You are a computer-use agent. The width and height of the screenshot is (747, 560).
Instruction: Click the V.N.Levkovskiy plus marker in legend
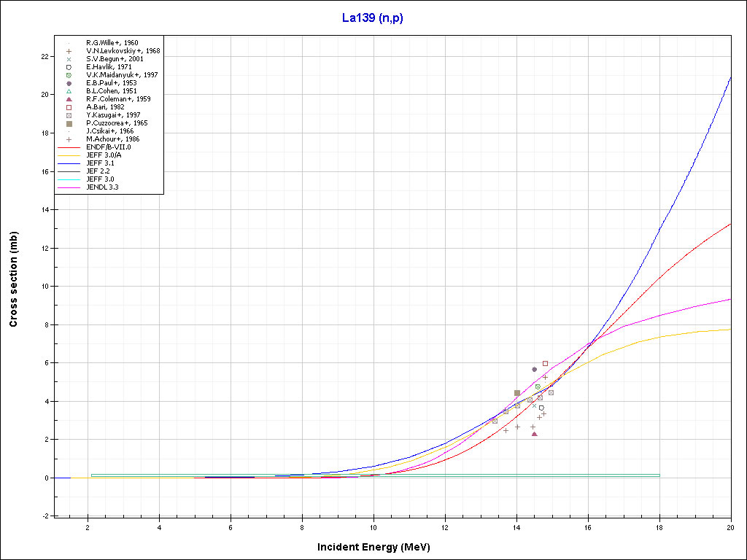click(69, 51)
